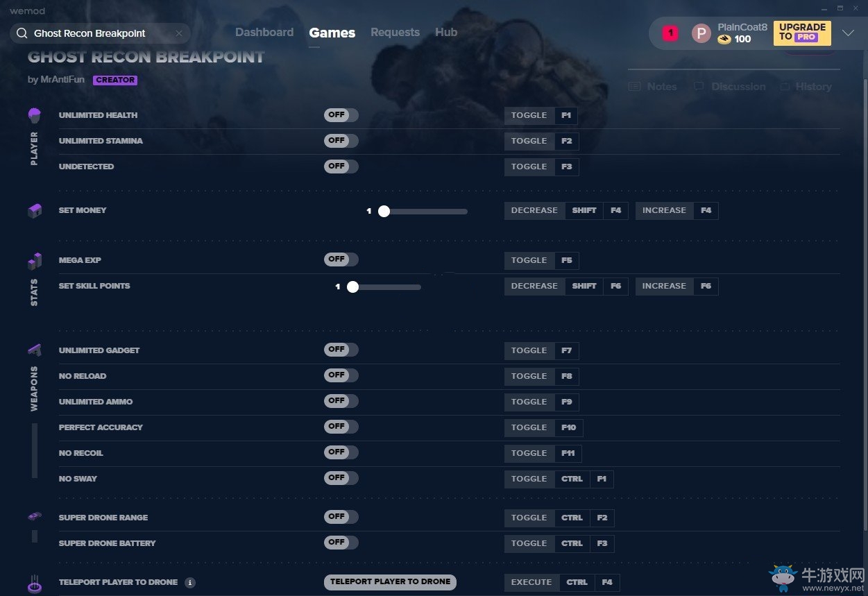Toggle Unlimited Stamina on
Screen dimensions: 868x596
tap(341, 141)
